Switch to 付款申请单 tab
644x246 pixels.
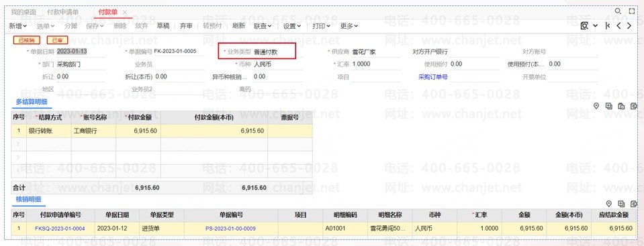pyautogui.click(x=63, y=12)
